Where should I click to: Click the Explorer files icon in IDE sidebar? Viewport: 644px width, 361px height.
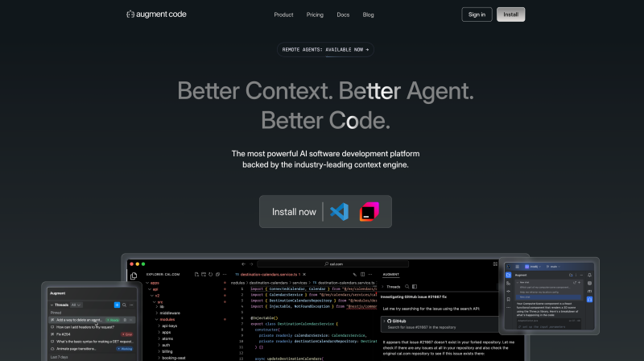point(134,276)
